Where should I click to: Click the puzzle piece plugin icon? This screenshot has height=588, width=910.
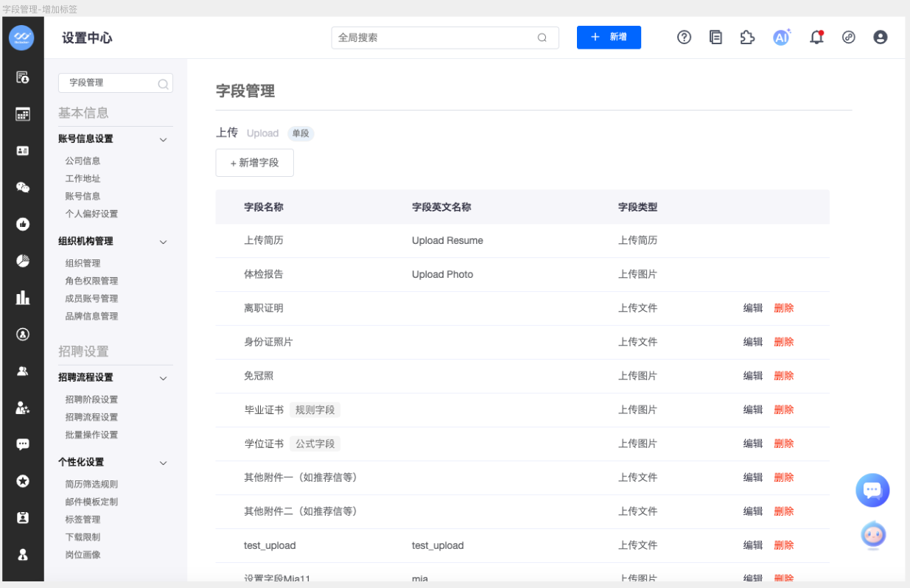click(747, 38)
